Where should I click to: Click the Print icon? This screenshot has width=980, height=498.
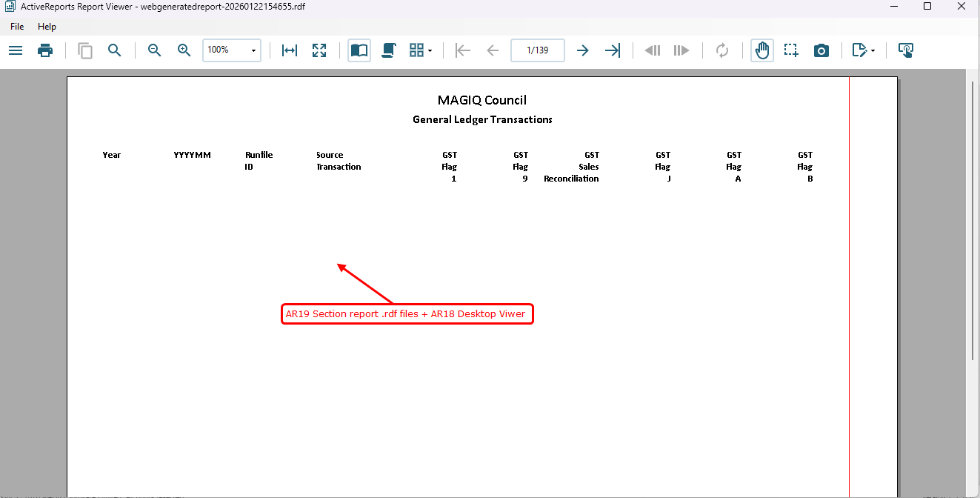click(x=45, y=50)
